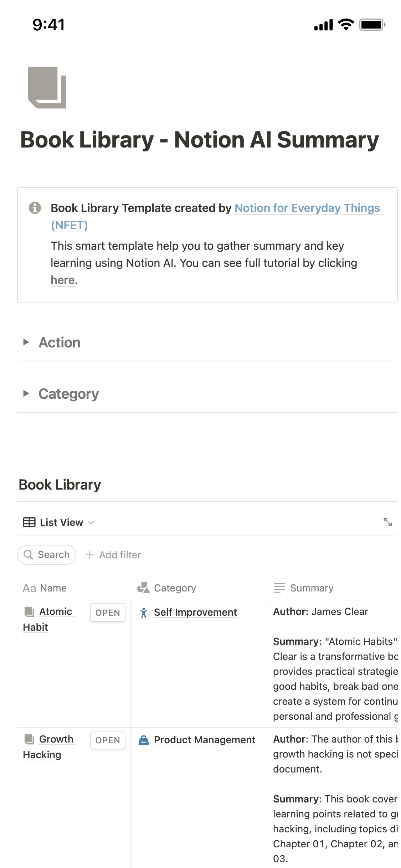This screenshot has width=401, height=868.
Task: Click the Summary text column icon
Action: tap(279, 588)
